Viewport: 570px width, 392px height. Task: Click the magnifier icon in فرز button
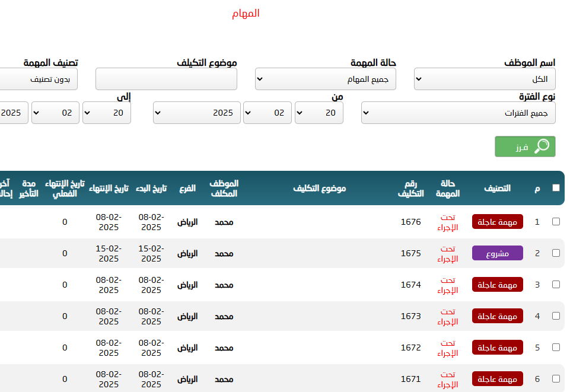[x=542, y=146]
